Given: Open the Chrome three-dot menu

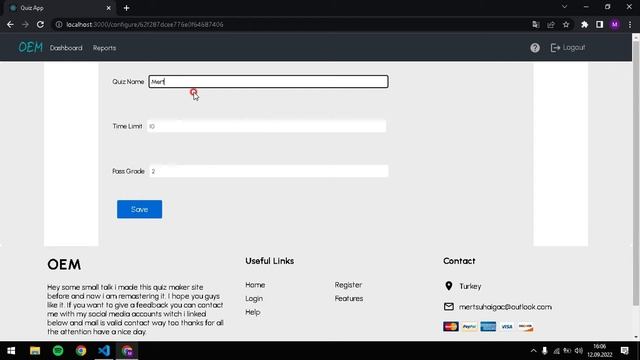Looking at the screenshot, I should coord(630,24).
